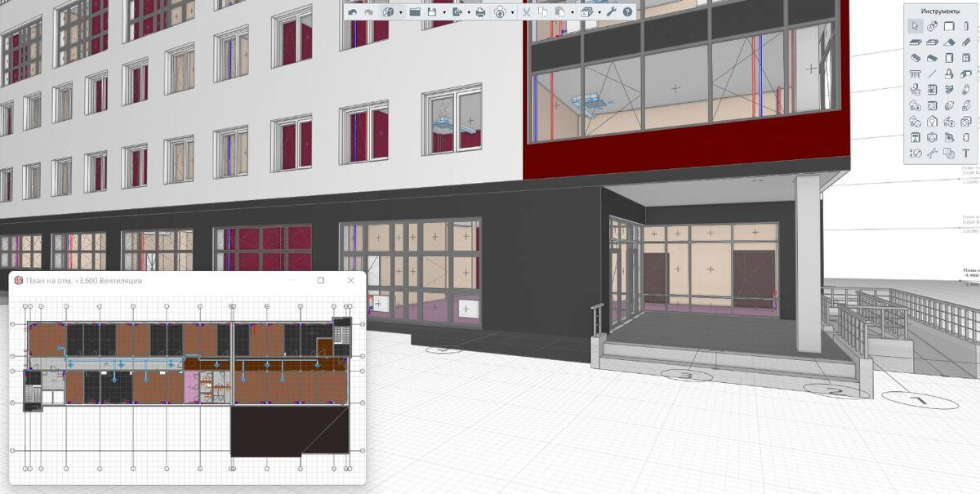Redo the last undone action

coord(369,12)
